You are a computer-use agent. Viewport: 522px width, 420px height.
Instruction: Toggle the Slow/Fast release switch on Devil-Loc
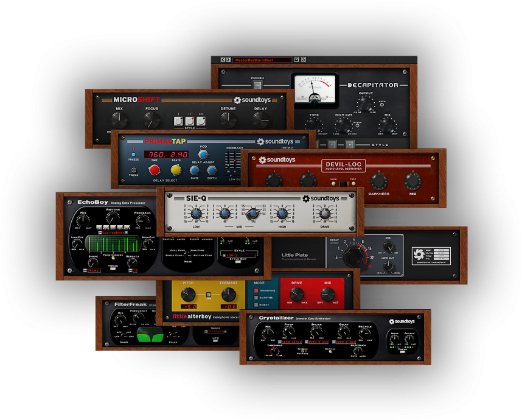[x=343, y=183]
